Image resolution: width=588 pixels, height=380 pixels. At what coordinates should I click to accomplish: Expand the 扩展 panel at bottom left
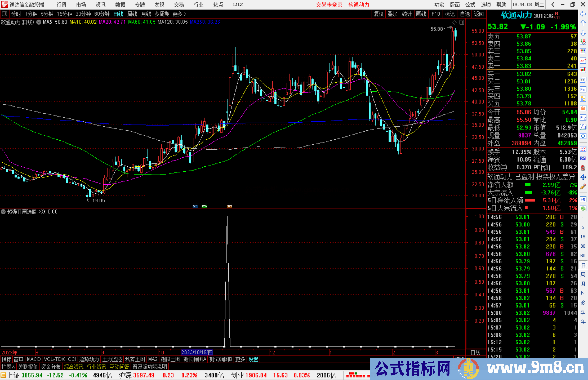pyautogui.click(x=8, y=367)
